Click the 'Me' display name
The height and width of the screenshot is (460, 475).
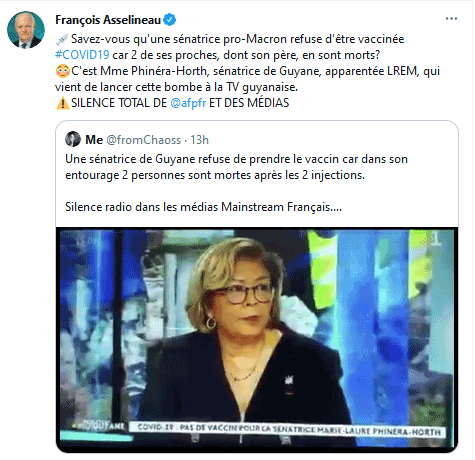pyautogui.click(x=94, y=140)
